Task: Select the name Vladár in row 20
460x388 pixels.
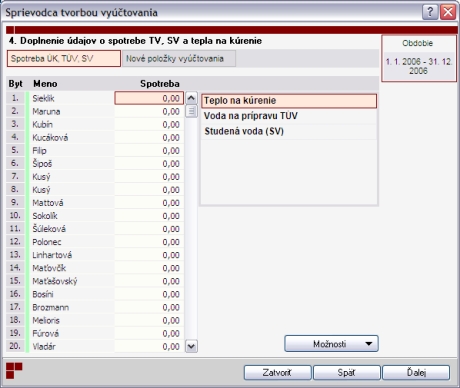Action: pos(44,346)
